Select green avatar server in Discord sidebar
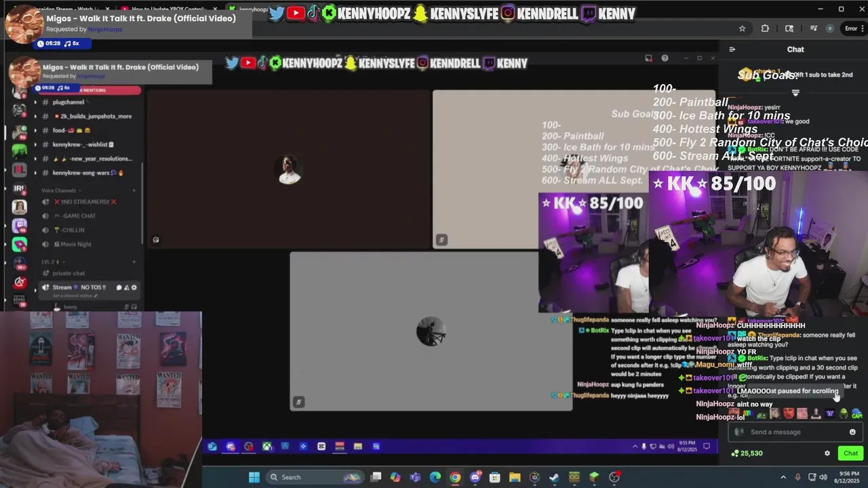 pyautogui.click(x=20, y=150)
